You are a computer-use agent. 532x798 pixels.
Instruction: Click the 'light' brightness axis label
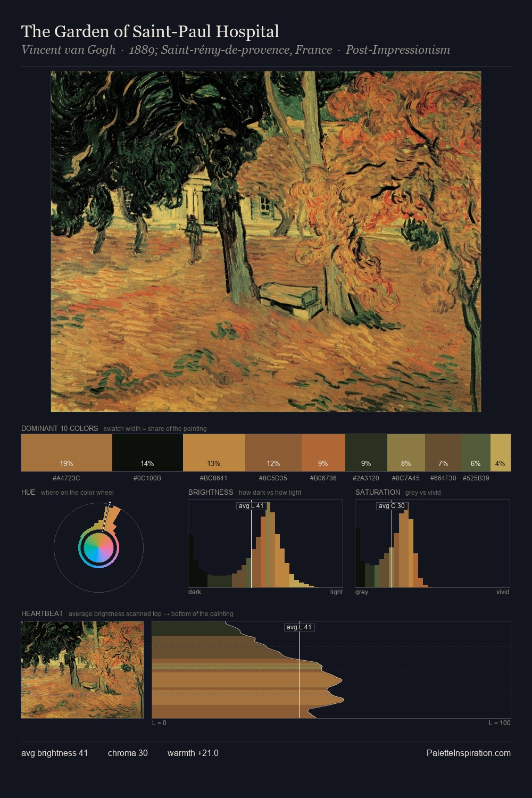point(336,592)
